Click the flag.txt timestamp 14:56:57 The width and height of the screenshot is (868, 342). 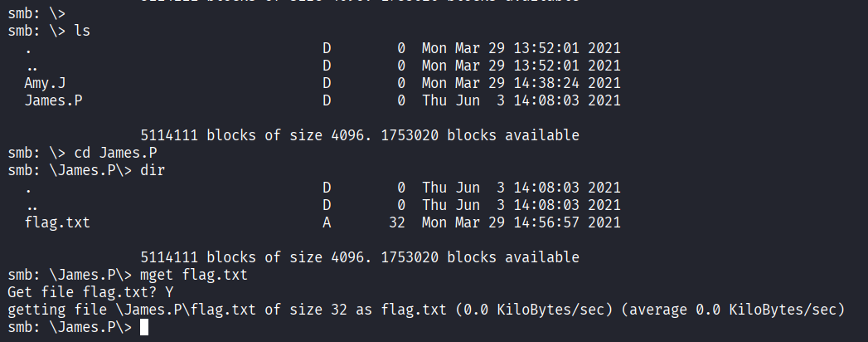(x=545, y=222)
